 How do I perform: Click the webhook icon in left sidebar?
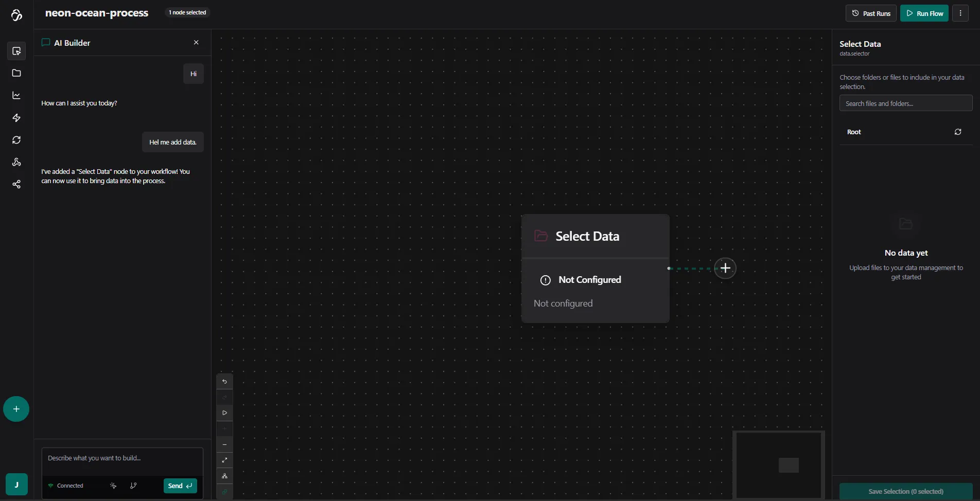point(16,162)
